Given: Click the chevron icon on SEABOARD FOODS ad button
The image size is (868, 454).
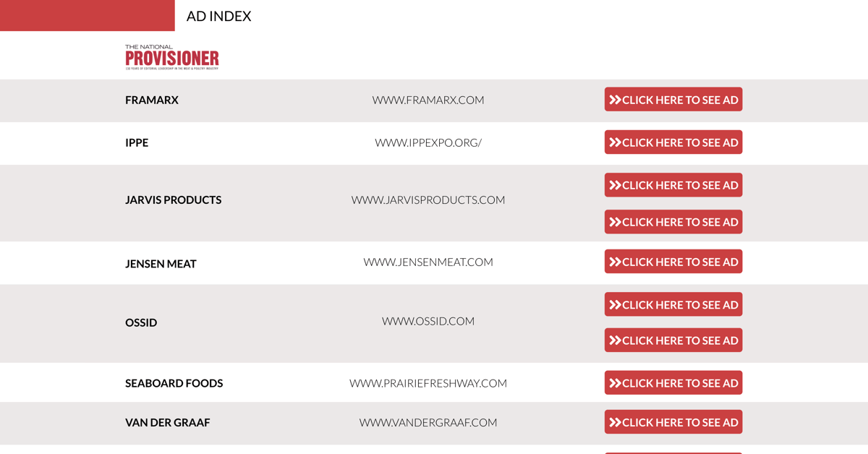Looking at the screenshot, I should pos(616,382).
